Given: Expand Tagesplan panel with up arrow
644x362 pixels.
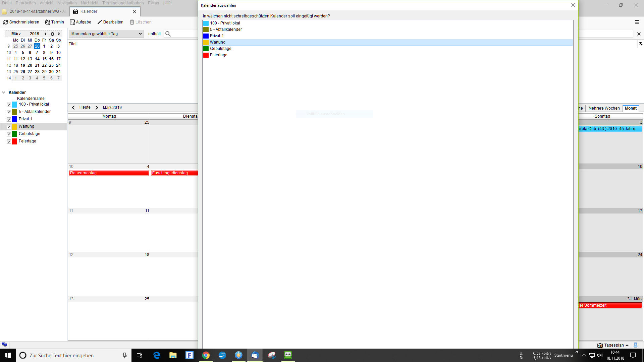Looking at the screenshot, I should pos(627,345).
